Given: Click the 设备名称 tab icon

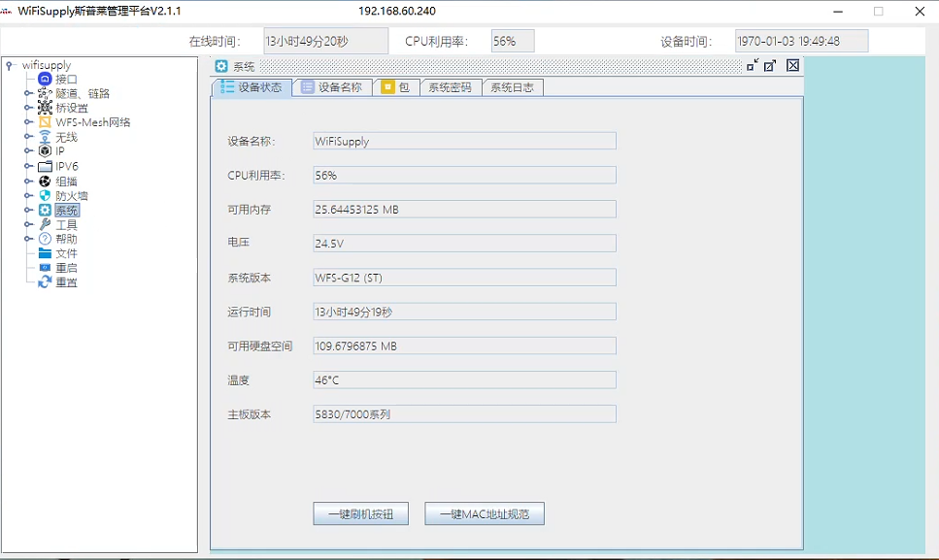Looking at the screenshot, I should 307,86.
